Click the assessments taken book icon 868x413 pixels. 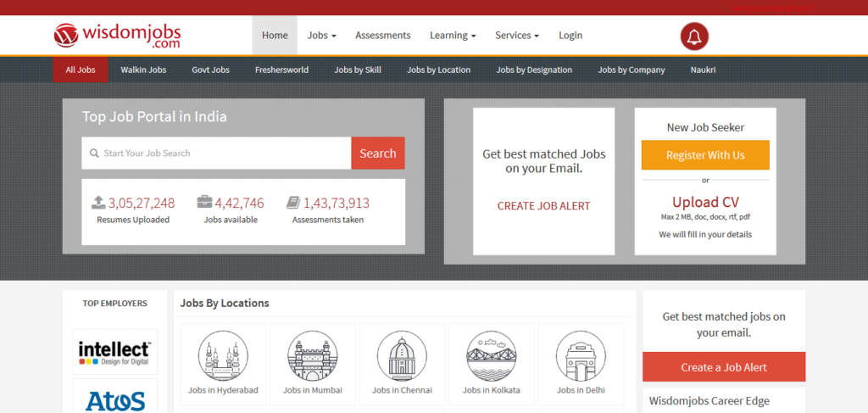click(293, 203)
